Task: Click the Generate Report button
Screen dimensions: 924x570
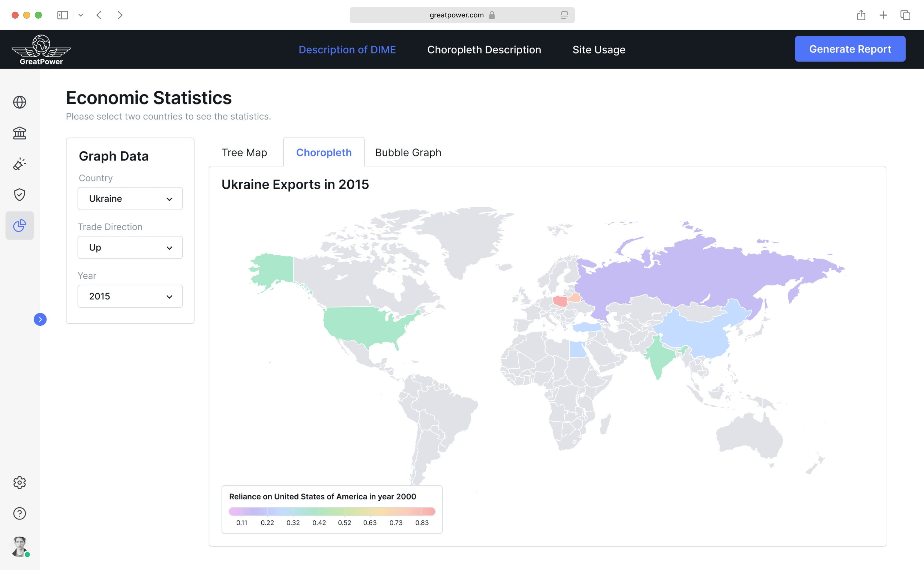Action: [850, 49]
